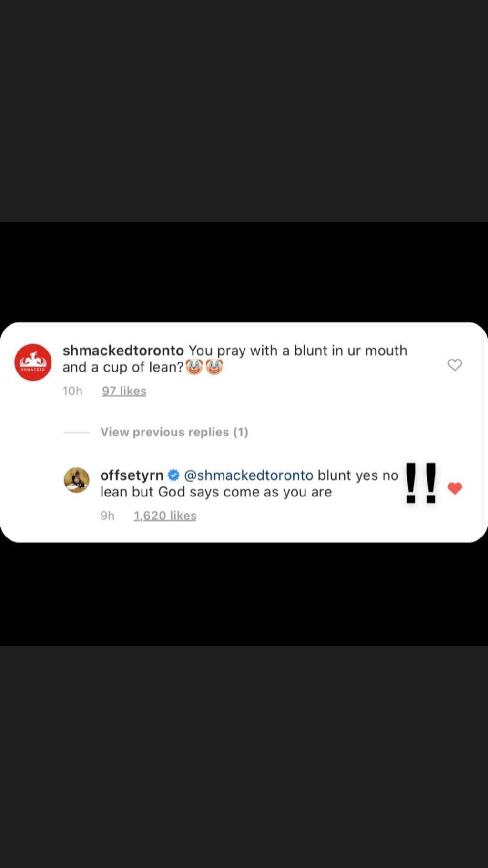
Task: Click the reply text 'God says come as you are'
Action: [245, 492]
